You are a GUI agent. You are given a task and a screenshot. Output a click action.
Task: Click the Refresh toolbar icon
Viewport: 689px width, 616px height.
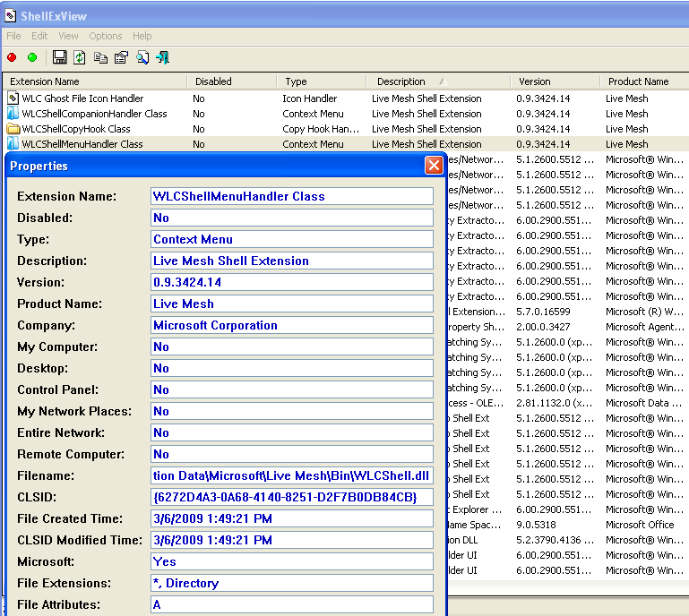tap(80, 57)
